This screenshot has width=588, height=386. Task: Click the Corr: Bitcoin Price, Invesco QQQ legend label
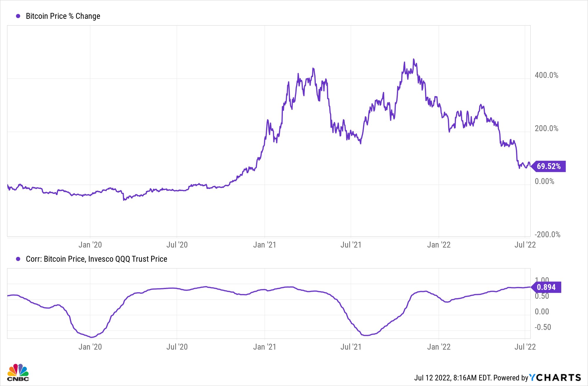point(96,259)
